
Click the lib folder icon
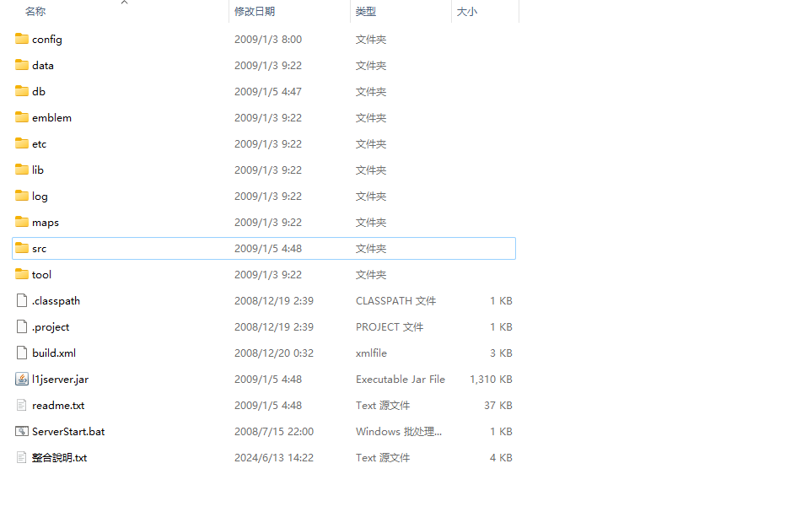click(x=22, y=170)
